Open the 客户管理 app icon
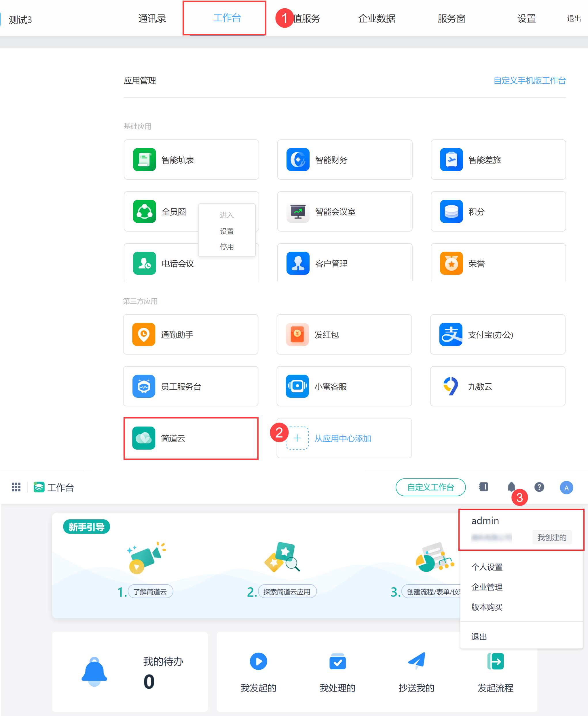This screenshot has height=716, width=588. click(298, 263)
